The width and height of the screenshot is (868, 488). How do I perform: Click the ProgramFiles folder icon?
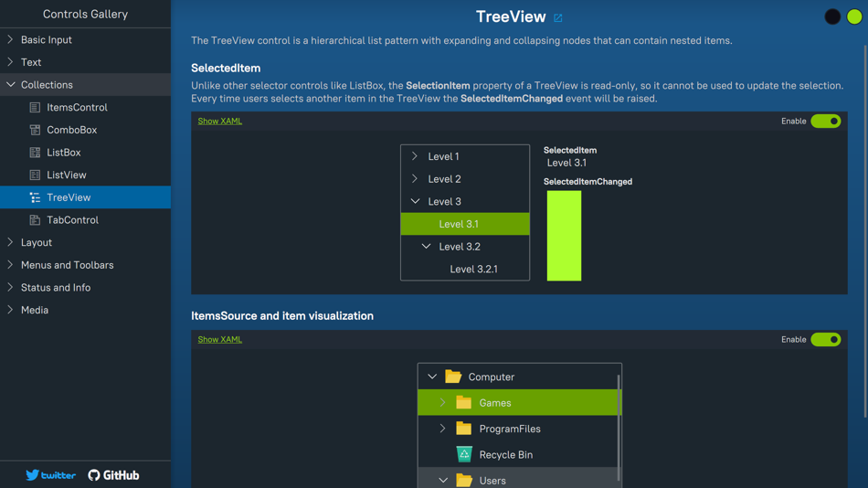click(464, 429)
